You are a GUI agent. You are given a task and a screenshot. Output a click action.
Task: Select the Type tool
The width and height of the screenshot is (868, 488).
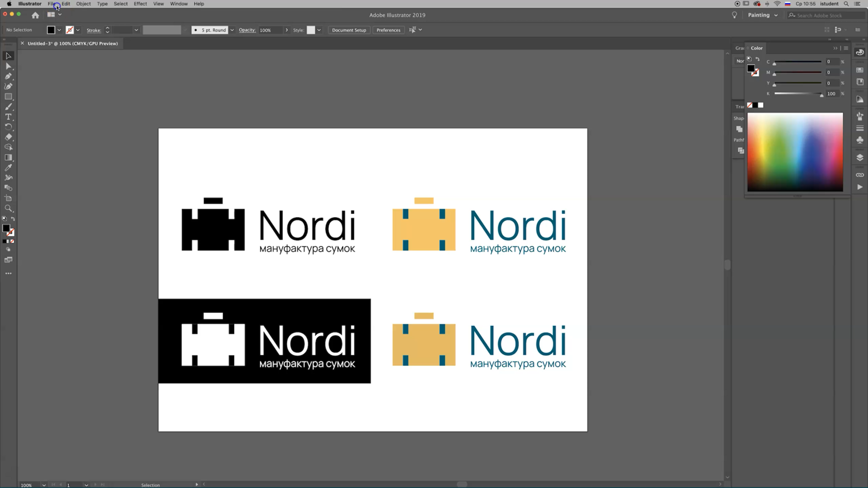(8, 117)
